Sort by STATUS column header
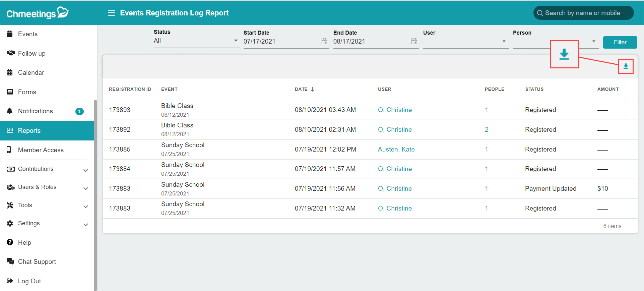The image size is (644, 291). 534,89
